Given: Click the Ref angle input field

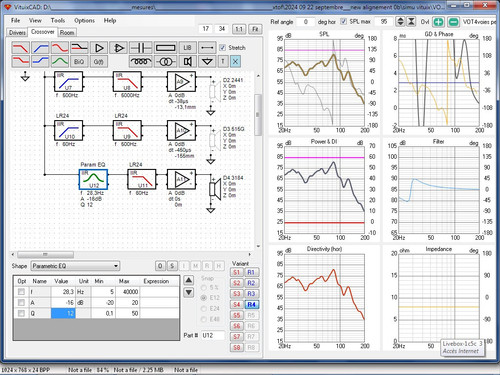Looking at the screenshot, I should [306, 22].
